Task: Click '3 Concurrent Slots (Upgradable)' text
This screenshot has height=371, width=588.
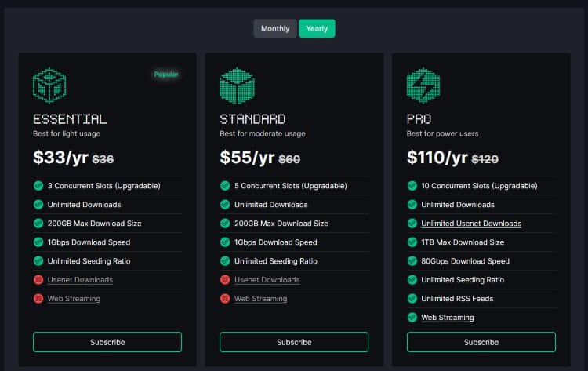Action: (103, 186)
